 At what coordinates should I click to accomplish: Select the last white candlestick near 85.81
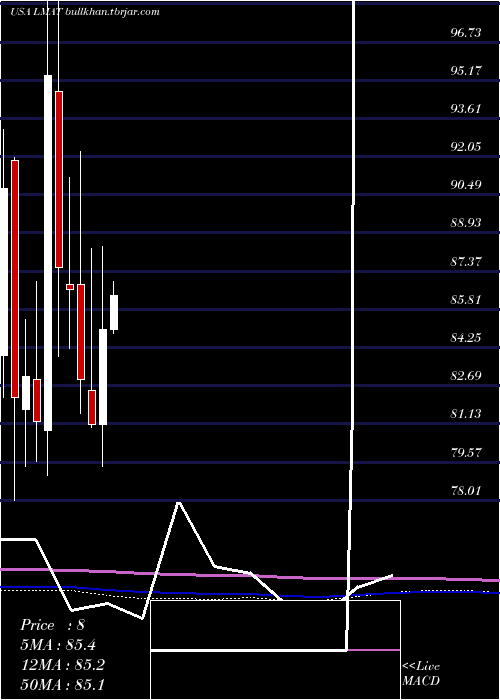tap(114, 312)
